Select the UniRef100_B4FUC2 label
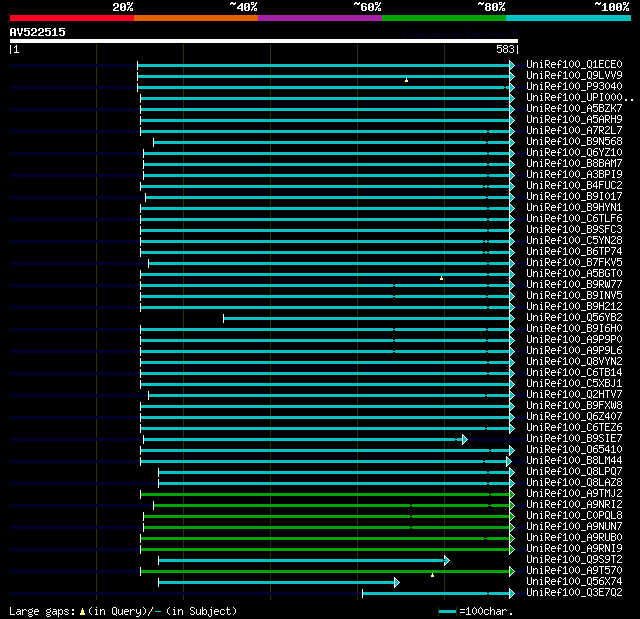The image size is (640, 619). [x=574, y=186]
